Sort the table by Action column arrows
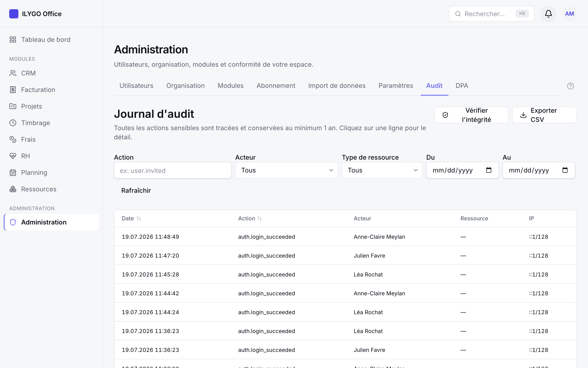This screenshot has height=368, width=588. [x=260, y=218]
